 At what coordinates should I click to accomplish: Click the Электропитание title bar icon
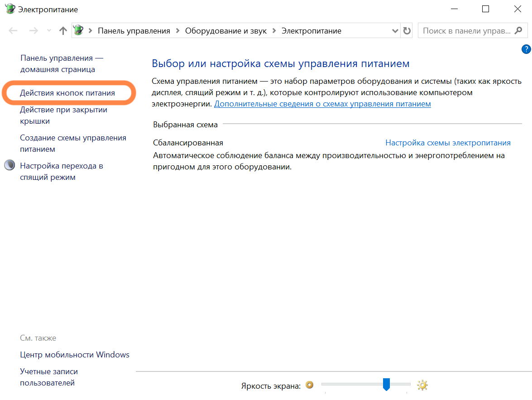pyautogui.click(x=10, y=9)
